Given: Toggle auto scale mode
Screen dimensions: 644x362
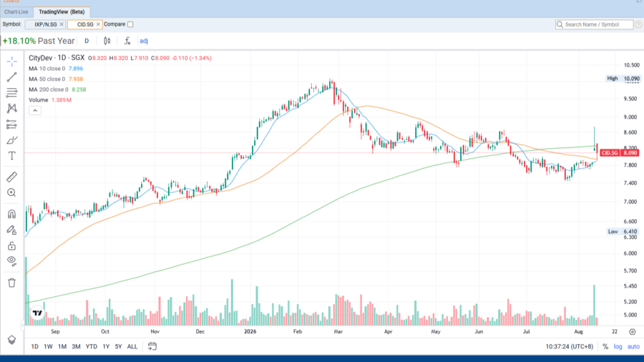Looking at the screenshot, I should (633, 347).
